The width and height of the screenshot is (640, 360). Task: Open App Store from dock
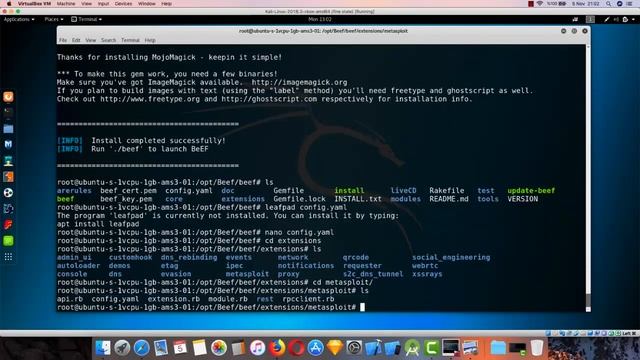316,348
